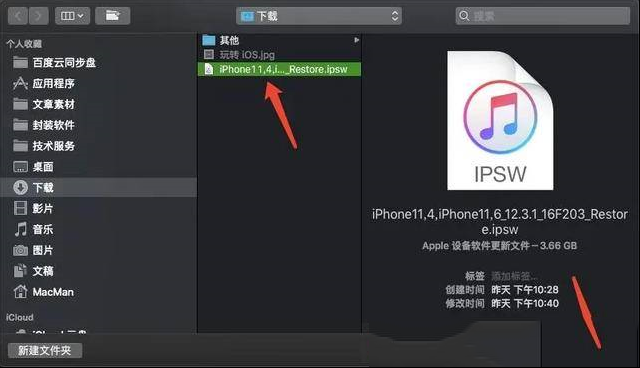Image resolution: width=640 pixels, height=368 pixels.
Task: Click the 下载 download arrow icon
Action: (x=20, y=187)
